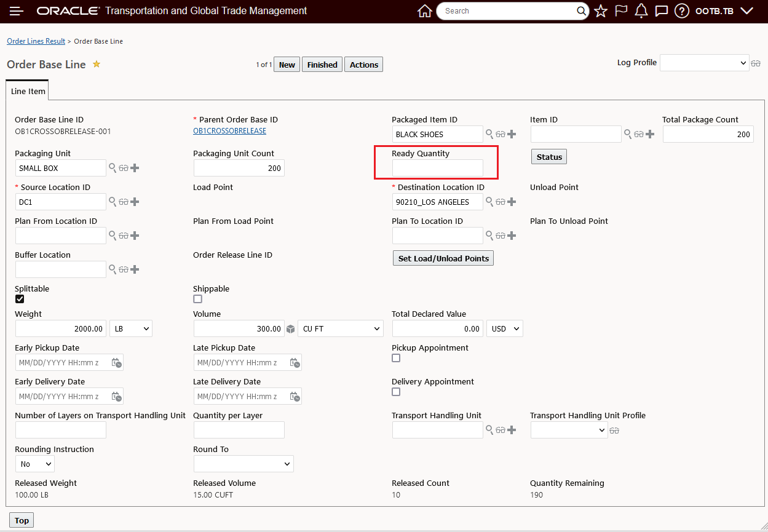This screenshot has height=532, width=768.
Task: Search Source Location ID magnifier
Action: [x=113, y=202]
